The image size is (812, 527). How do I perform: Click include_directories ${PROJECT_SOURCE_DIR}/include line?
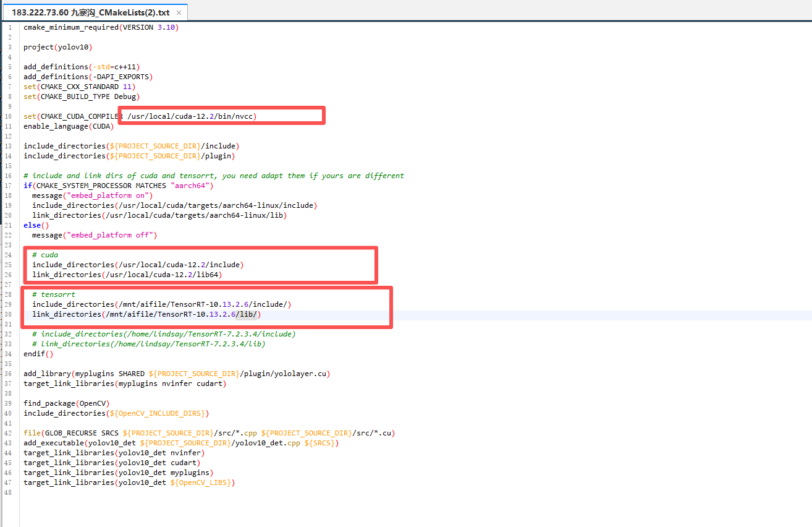click(131, 146)
